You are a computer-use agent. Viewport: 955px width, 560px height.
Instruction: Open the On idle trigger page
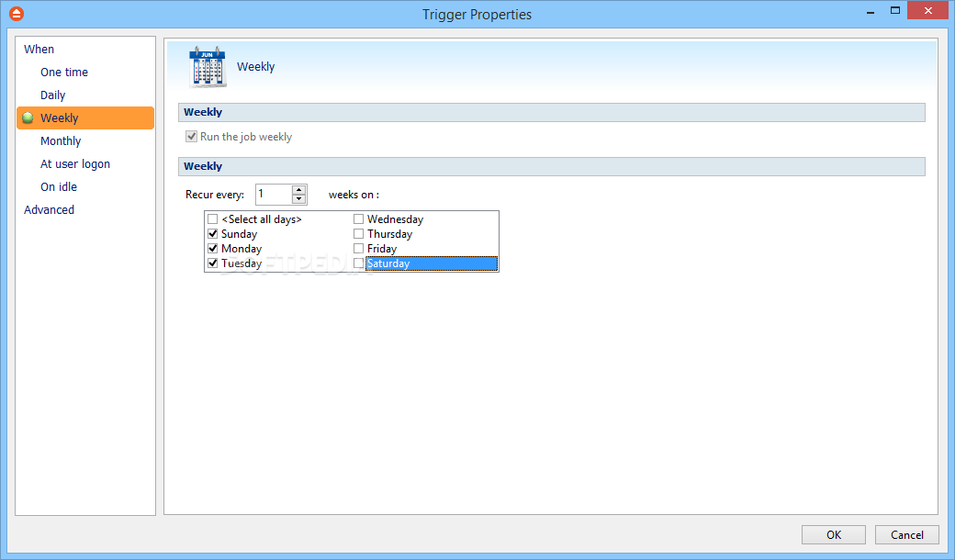tap(59, 187)
